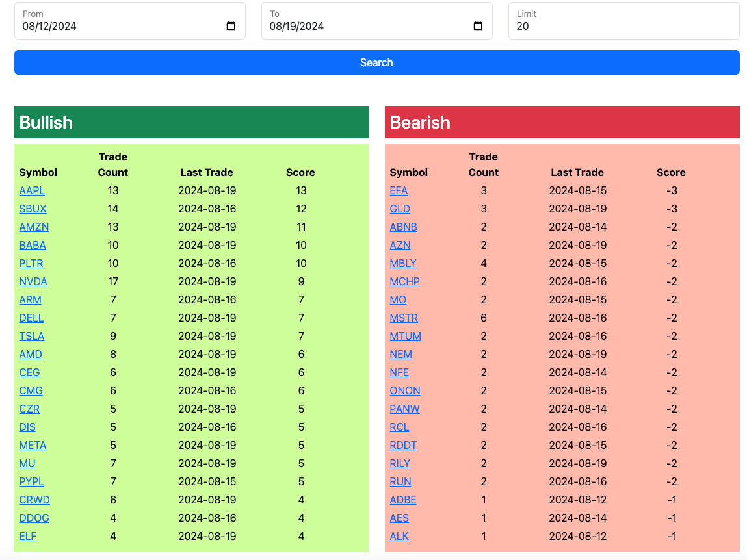The width and height of the screenshot is (747, 560).
Task: Open the ARM symbol link
Action: (30, 299)
